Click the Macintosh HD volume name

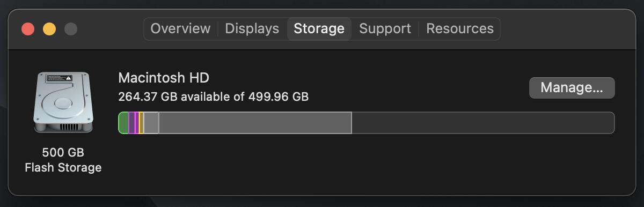click(x=164, y=78)
